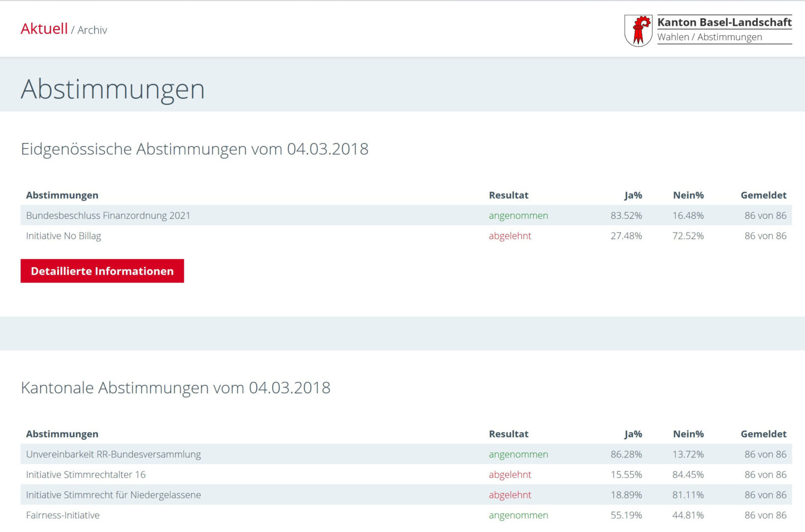Select the 44.81% Nein value

click(x=688, y=515)
